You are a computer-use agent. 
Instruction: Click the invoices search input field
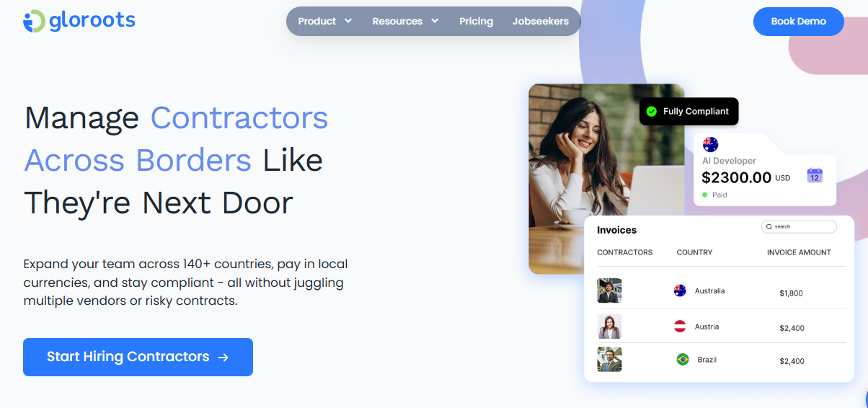799,226
